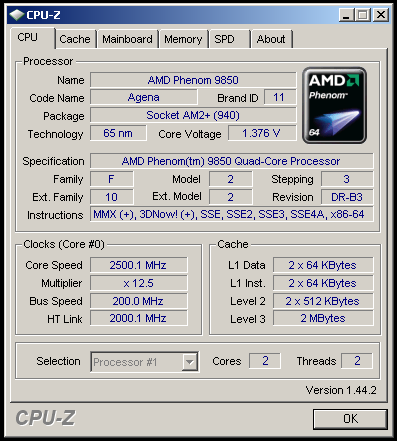The image size is (397, 441).
Task: Click the CPU-Z title bar diamond icon
Action: pyautogui.click(x=17, y=15)
